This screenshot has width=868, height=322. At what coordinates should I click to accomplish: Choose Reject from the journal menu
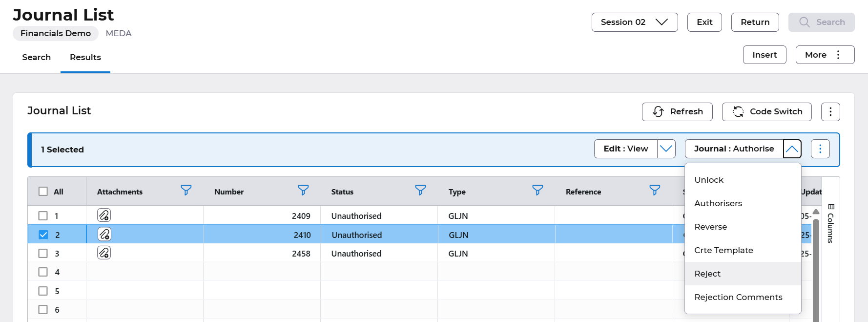point(743,274)
